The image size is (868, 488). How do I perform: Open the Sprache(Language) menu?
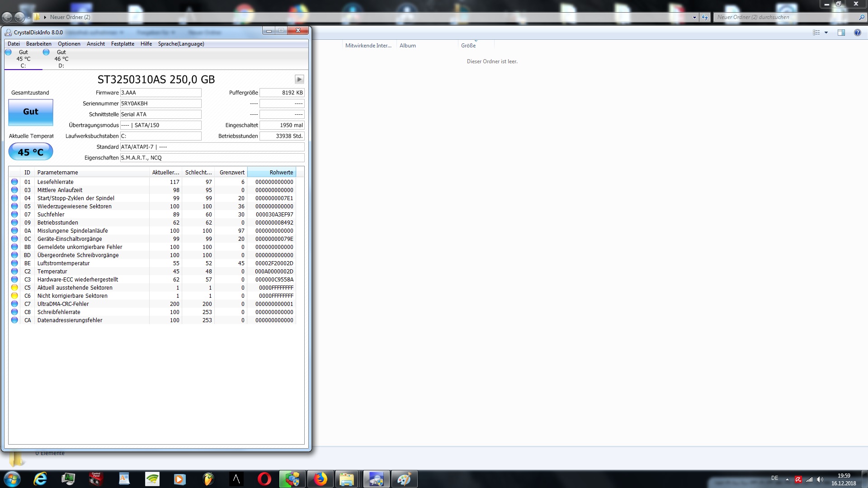pos(181,44)
